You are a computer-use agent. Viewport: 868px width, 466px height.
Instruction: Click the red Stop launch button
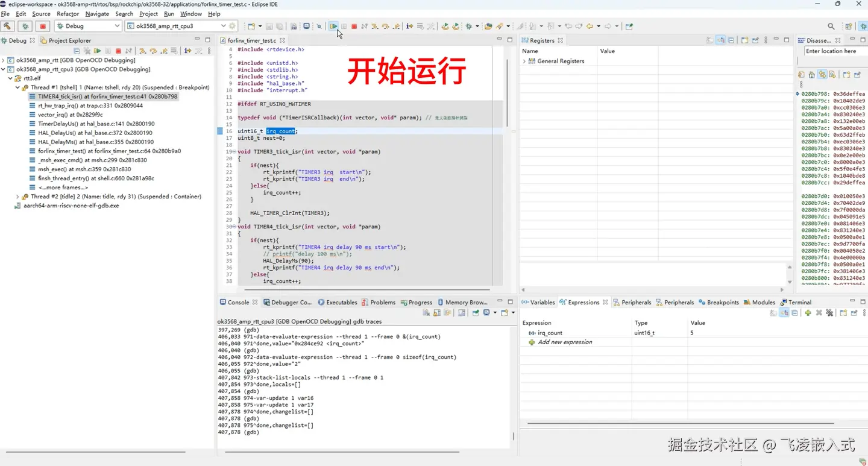[x=42, y=26]
